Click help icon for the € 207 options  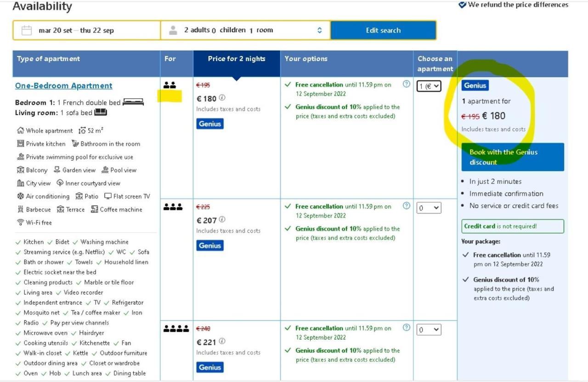(406, 205)
